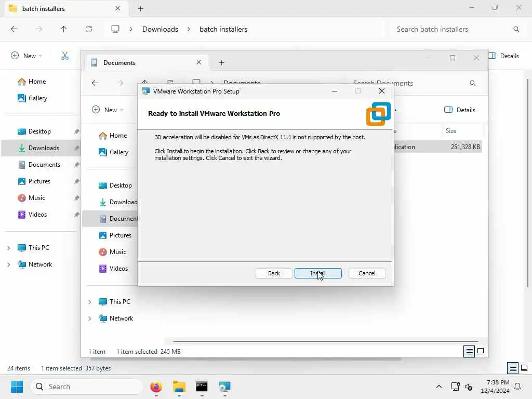Cancel the VMware Workstation Pro setup

pos(367,273)
